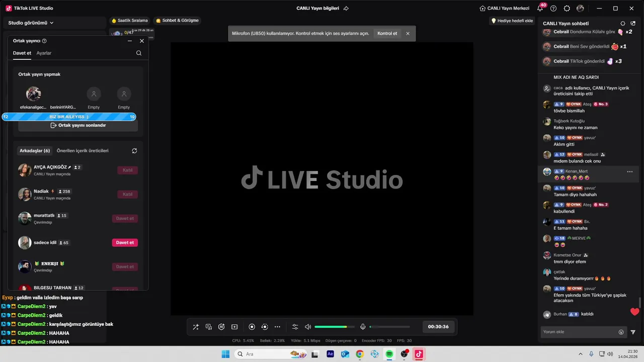The image size is (644, 362).
Task: Open notifications bell with 40 badge
Action: (x=540, y=8)
